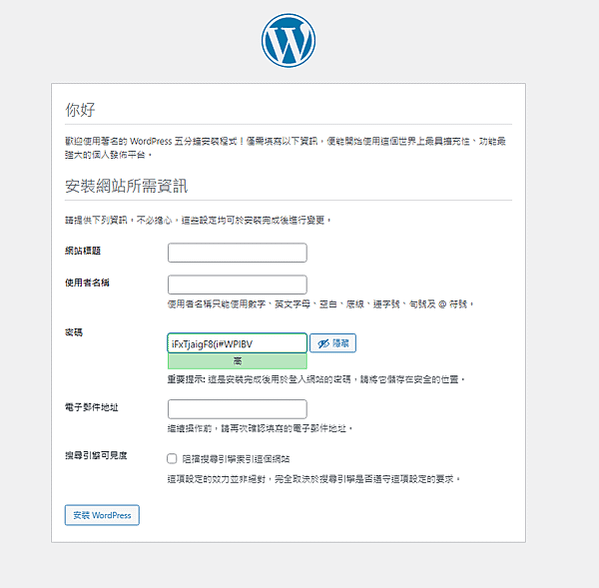Click the 網站標題 label

pos(83,251)
